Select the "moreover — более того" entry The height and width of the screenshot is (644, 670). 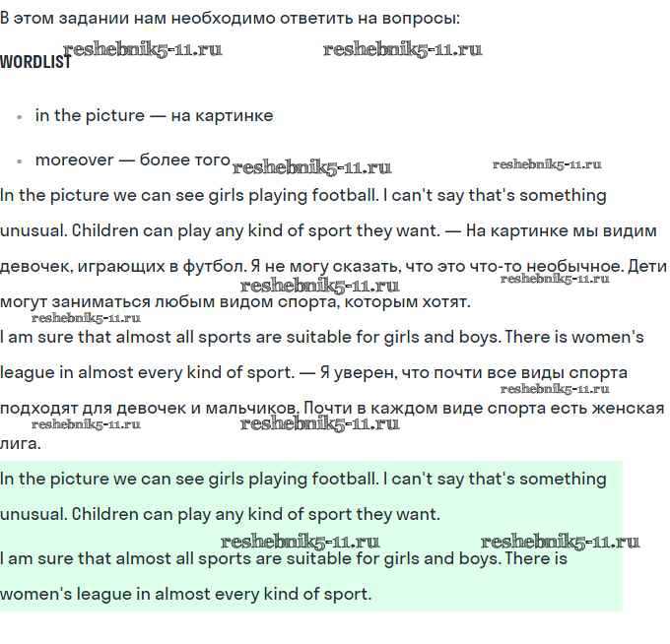tap(132, 160)
